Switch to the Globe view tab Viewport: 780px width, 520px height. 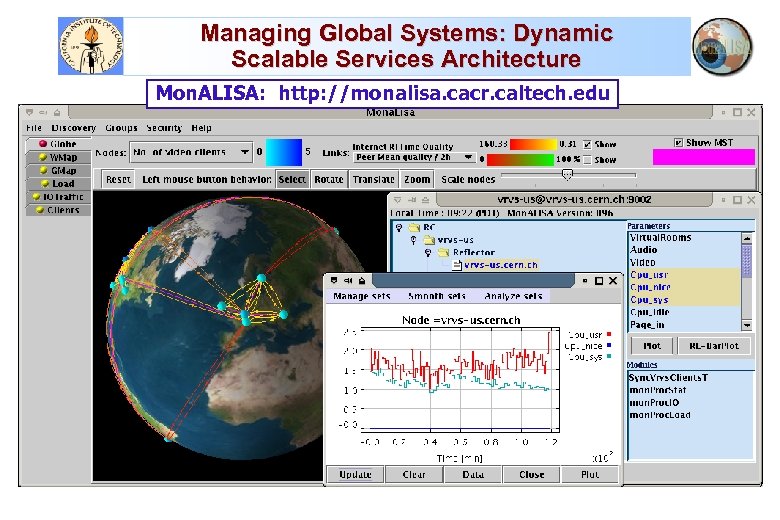point(59,144)
